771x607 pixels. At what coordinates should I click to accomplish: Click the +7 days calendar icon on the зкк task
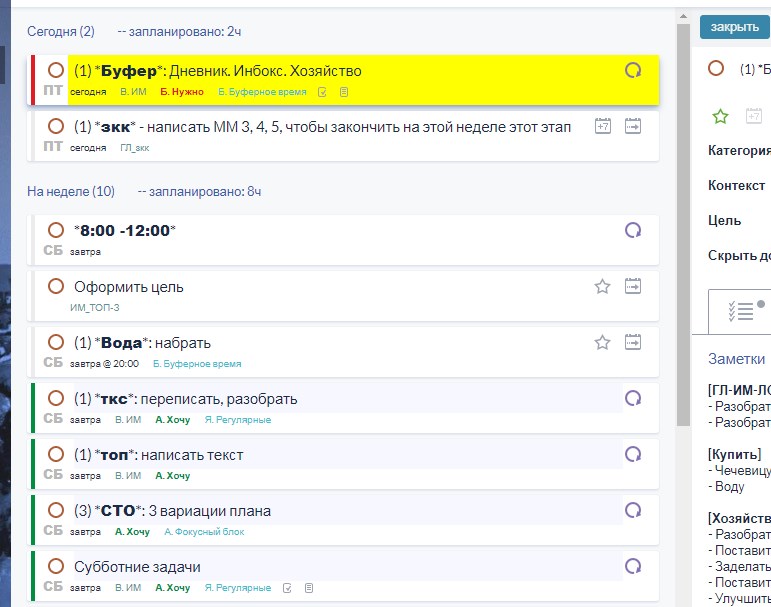coord(602,126)
